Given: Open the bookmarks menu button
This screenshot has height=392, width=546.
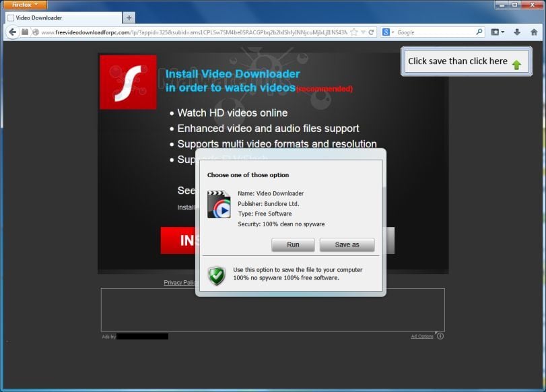Looking at the screenshot, I should click(x=498, y=32).
